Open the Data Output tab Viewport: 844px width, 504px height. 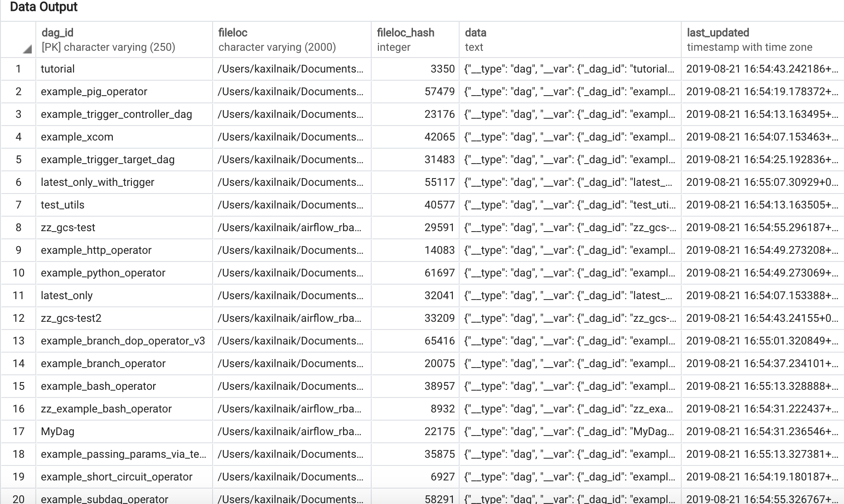coord(44,7)
